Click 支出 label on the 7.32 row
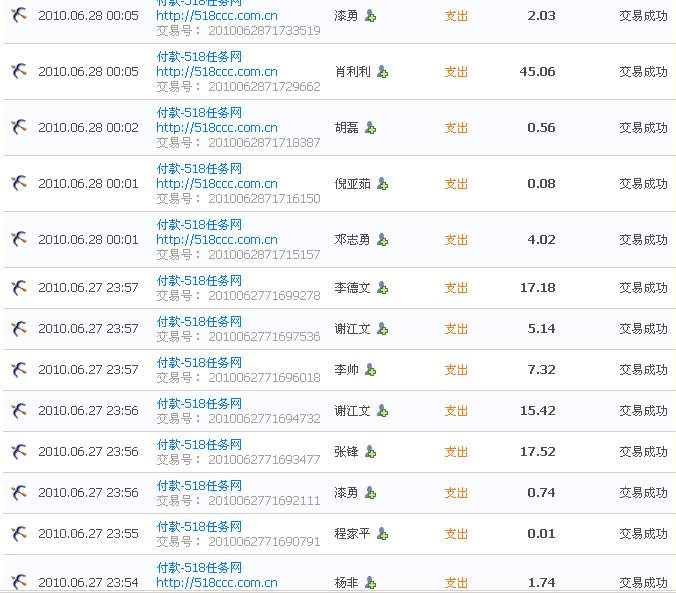 (x=456, y=370)
